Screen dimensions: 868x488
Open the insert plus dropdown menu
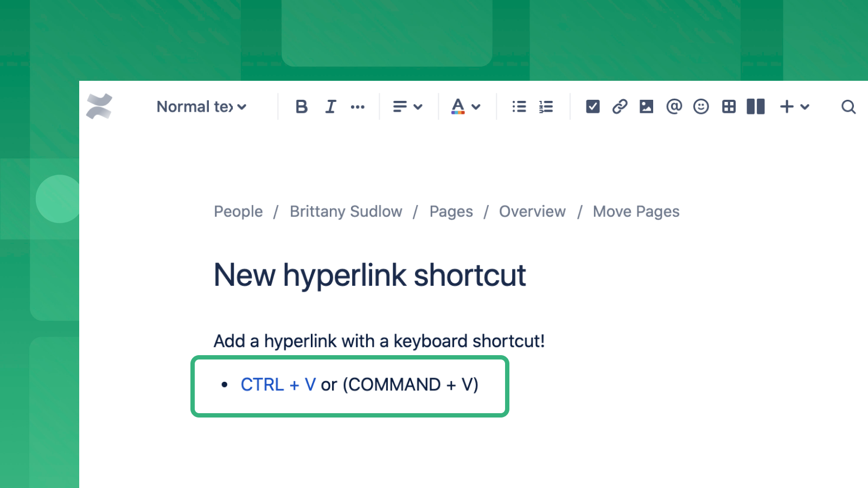[x=794, y=107]
